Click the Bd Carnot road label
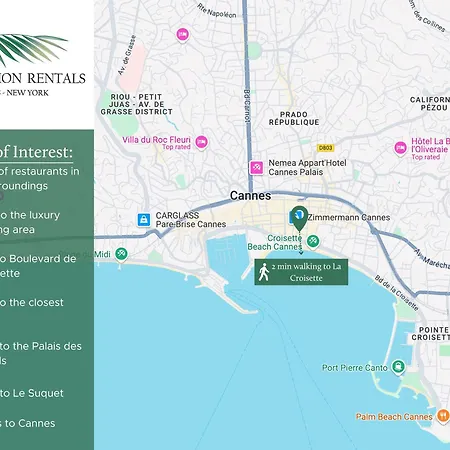This screenshot has width=450, height=450. pos(247,106)
